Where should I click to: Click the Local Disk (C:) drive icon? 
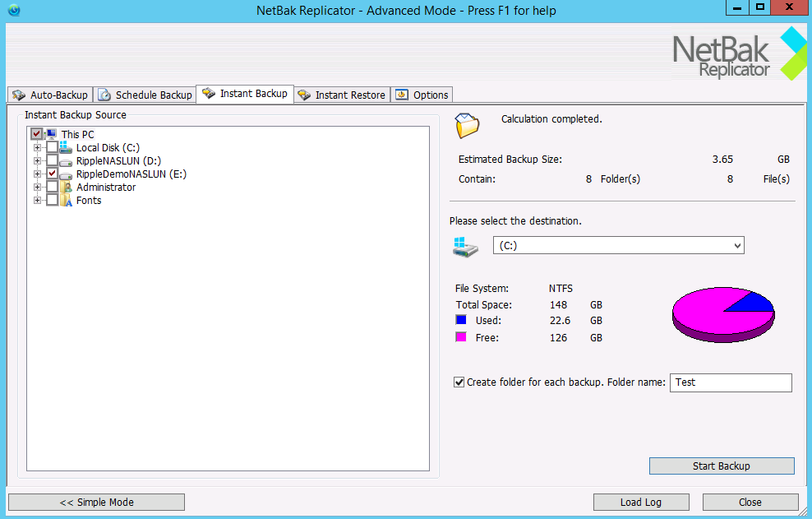click(x=66, y=148)
